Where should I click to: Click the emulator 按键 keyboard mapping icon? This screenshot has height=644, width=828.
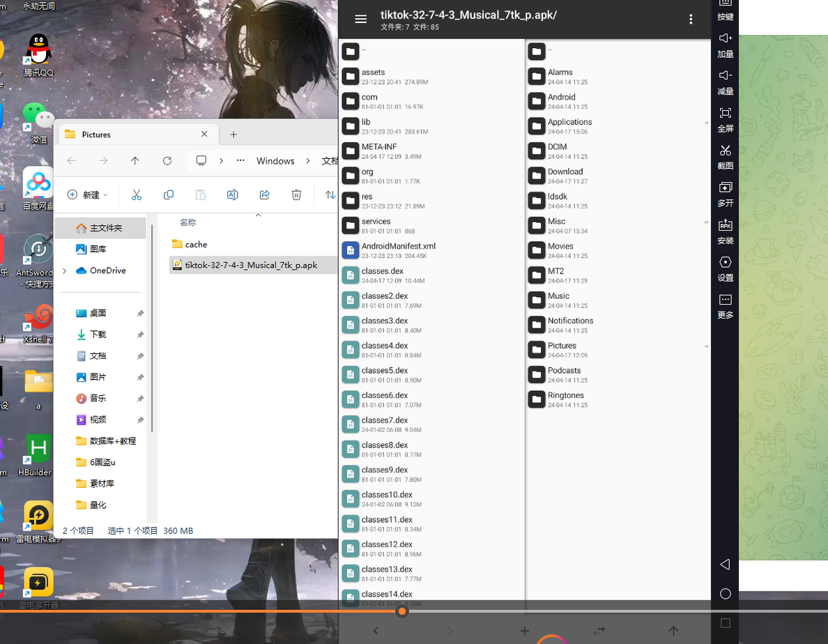(x=726, y=4)
